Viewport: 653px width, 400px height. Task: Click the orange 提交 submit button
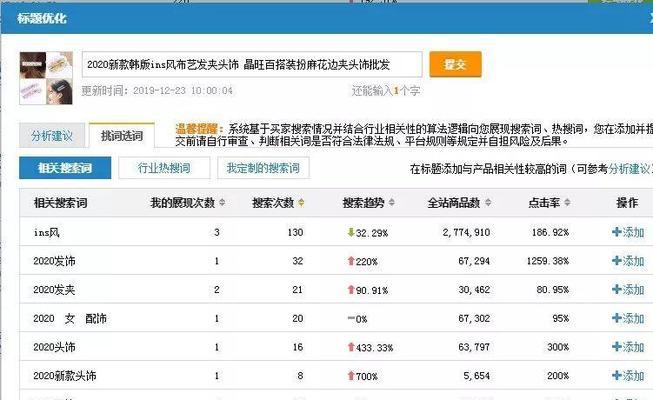(455, 64)
